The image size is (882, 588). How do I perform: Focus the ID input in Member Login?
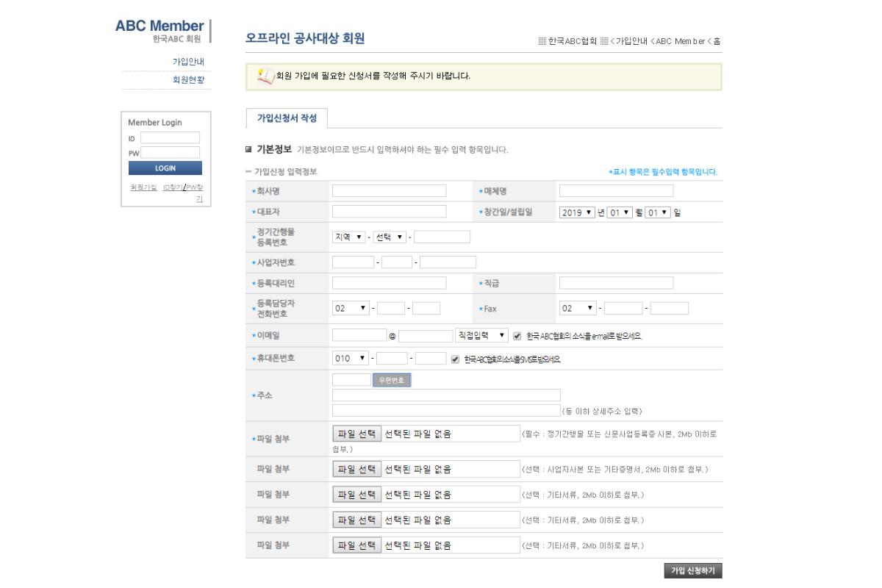coord(170,138)
